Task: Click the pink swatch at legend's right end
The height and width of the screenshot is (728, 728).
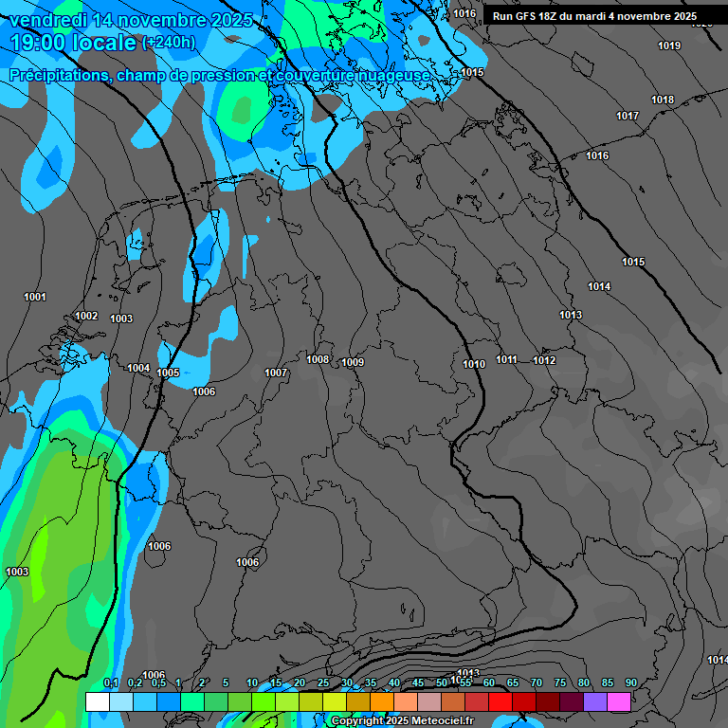Action: pyautogui.click(x=619, y=701)
